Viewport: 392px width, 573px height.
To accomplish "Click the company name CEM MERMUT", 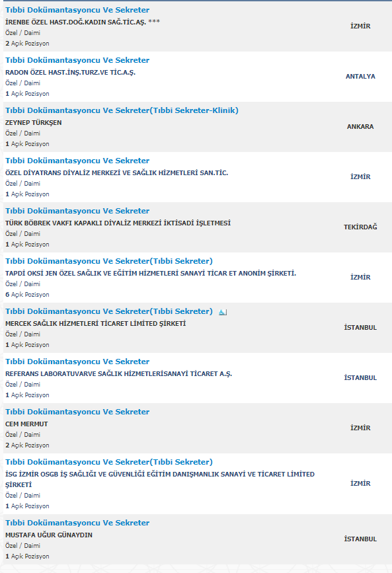I will [26, 424].
